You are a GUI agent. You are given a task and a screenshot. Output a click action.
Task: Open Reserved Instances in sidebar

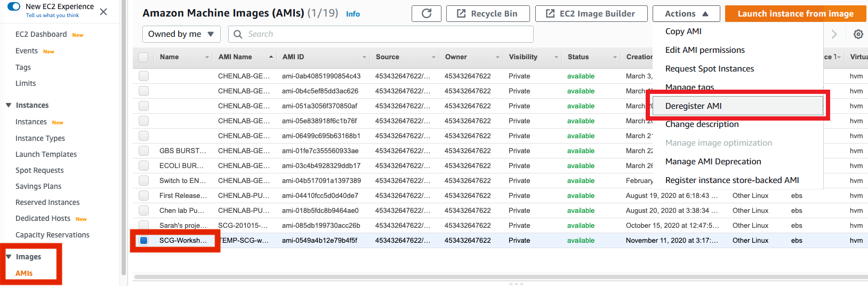[x=47, y=202]
